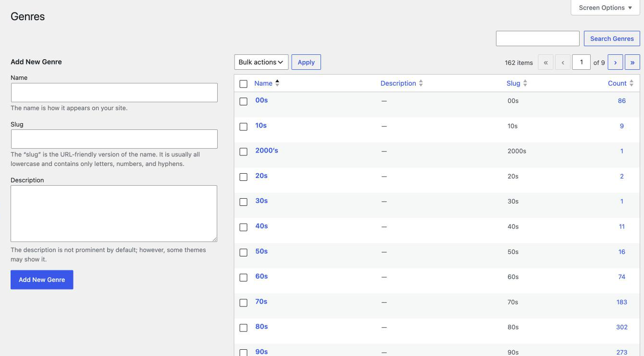
Task: Click the Apply button
Action: pos(306,62)
